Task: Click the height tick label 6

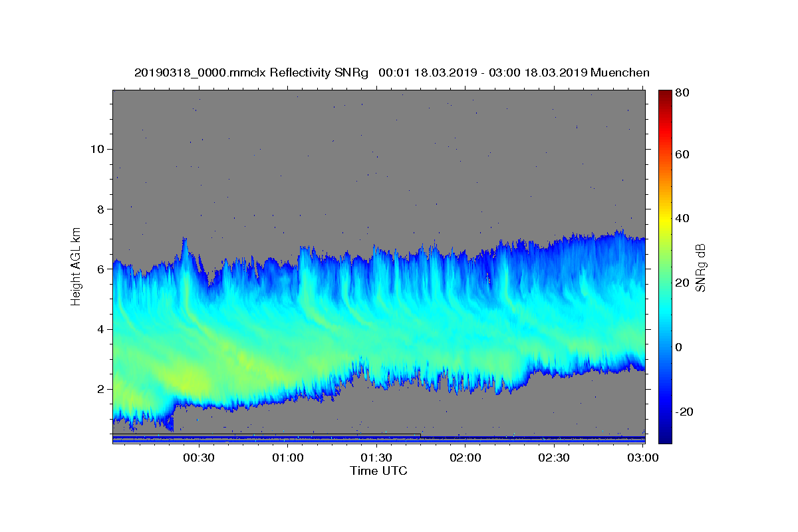Action: pyautogui.click(x=99, y=269)
